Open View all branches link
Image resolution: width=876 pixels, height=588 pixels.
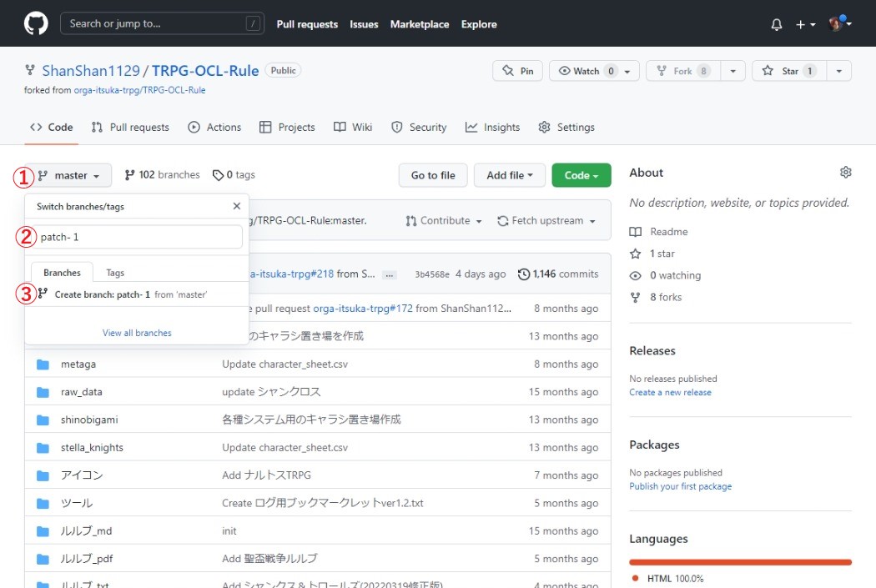click(137, 333)
